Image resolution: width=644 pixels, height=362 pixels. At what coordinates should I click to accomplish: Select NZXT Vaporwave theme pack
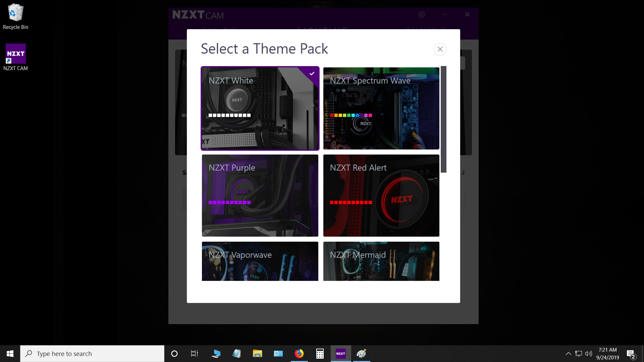(x=260, y=261)
